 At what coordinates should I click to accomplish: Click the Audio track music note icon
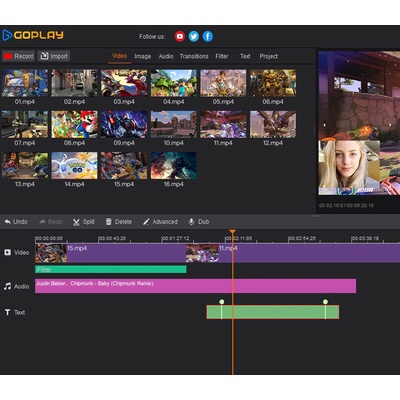coord(7,286)
